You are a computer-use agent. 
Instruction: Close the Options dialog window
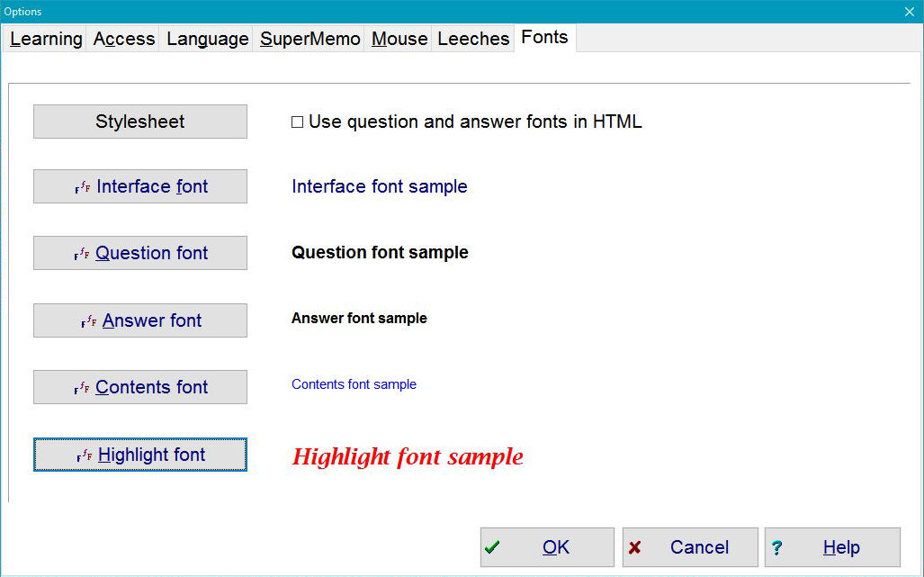(909, 11)
